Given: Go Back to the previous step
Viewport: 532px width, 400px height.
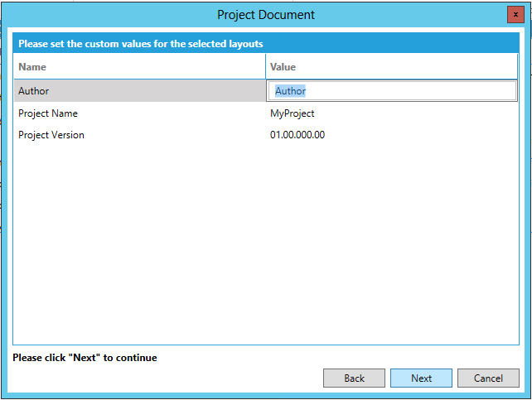Looking at the screenshot, I should coord(354,378).
